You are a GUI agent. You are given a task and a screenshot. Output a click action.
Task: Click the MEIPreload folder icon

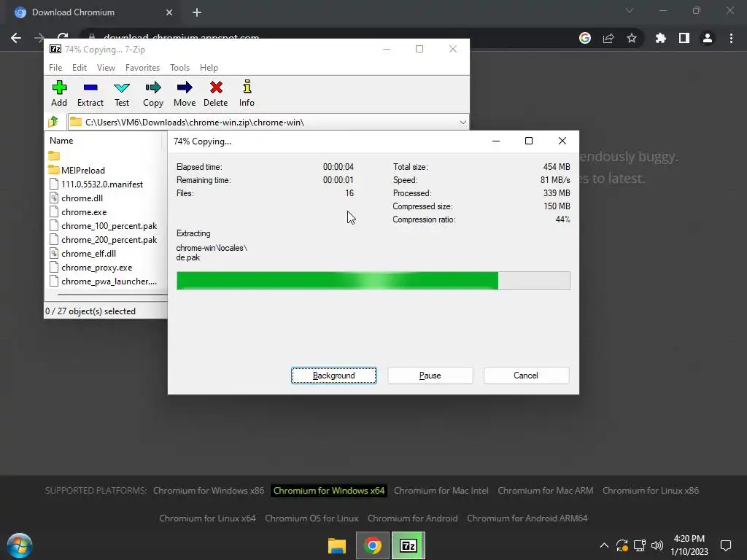(54, 170)
